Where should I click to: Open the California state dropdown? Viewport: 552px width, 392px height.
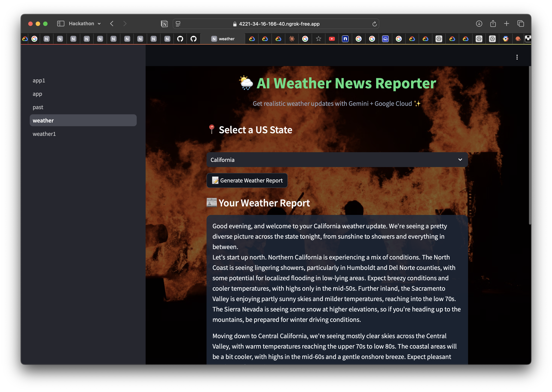[x=337, y=160]
